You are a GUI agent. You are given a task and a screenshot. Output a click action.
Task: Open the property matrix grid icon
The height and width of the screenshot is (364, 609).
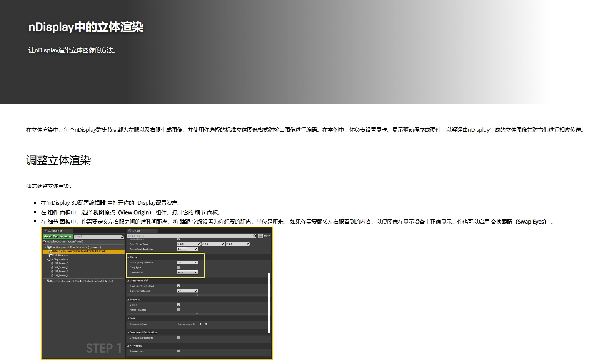tap(260, 236)
